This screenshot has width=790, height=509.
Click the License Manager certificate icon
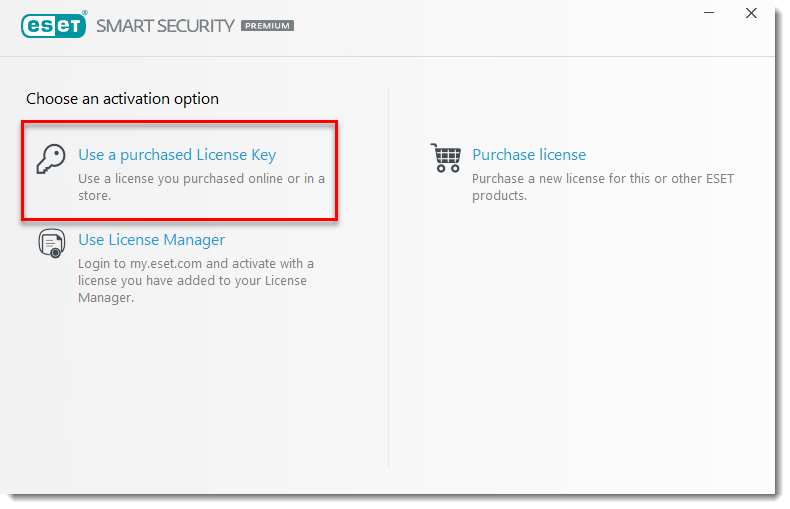pos(51,244)
